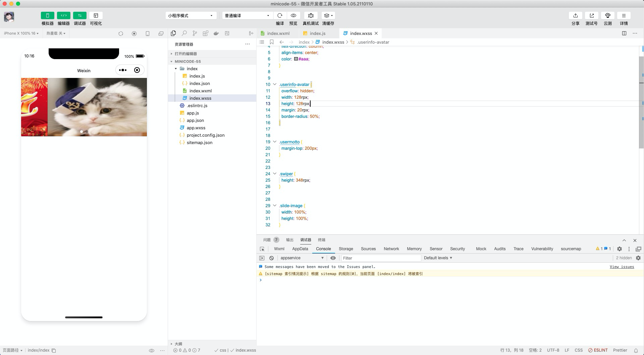Select the explorer files icon in sidebar
Screen dimensions: 644x355
tap(173, 33)
